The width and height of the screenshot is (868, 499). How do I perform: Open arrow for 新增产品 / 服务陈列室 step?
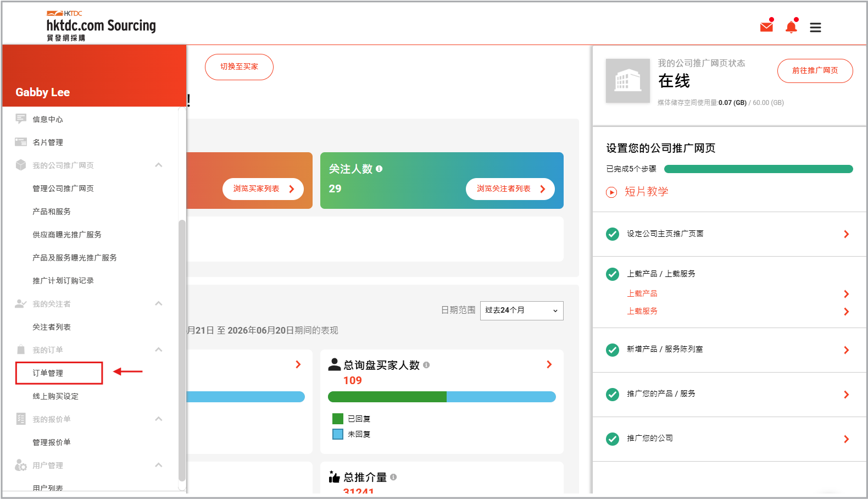846,350
